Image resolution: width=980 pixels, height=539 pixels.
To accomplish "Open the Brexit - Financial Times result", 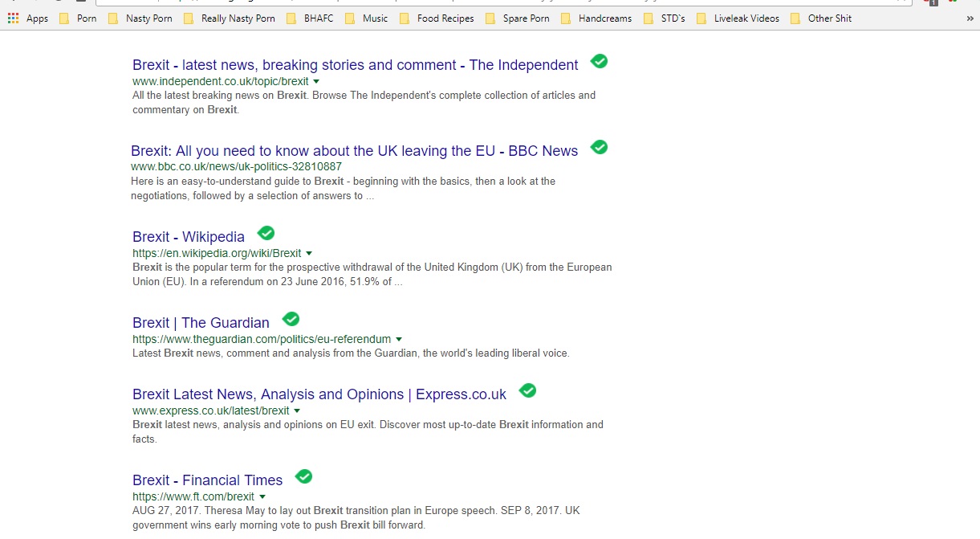I will coord(208,480).
